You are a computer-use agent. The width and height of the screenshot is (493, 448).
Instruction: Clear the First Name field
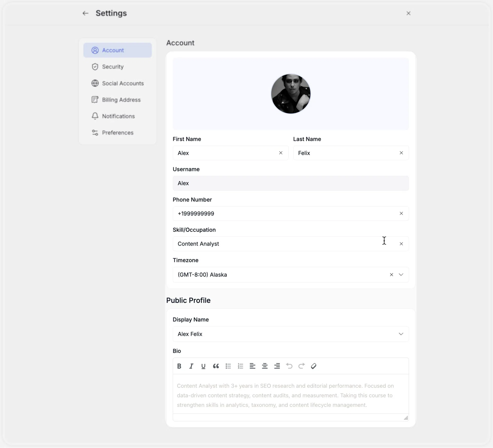click(281, 153)
